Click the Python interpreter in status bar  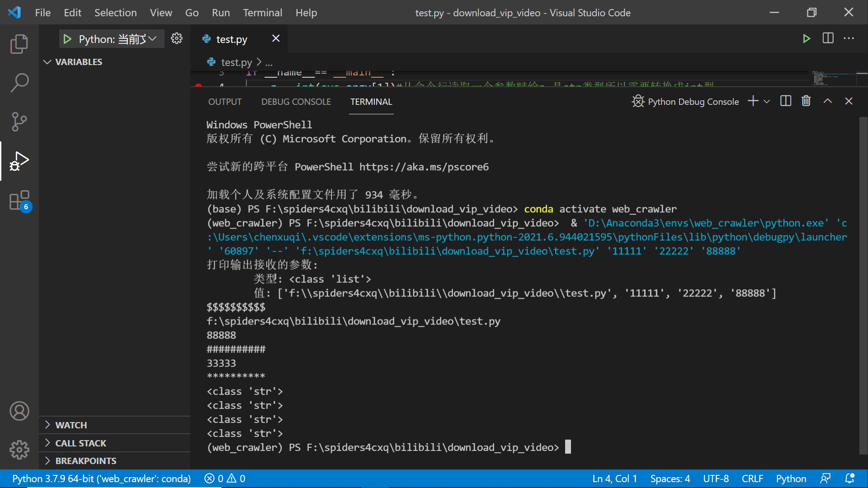click(101, 479)
